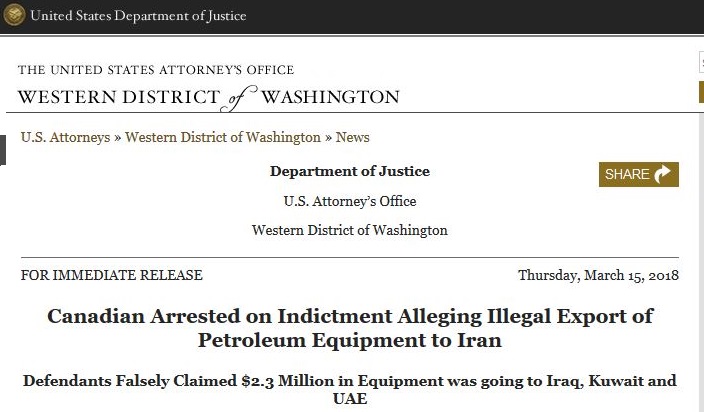
Task: Click the bold 'Department of Justice' heading
Action: 350,171
